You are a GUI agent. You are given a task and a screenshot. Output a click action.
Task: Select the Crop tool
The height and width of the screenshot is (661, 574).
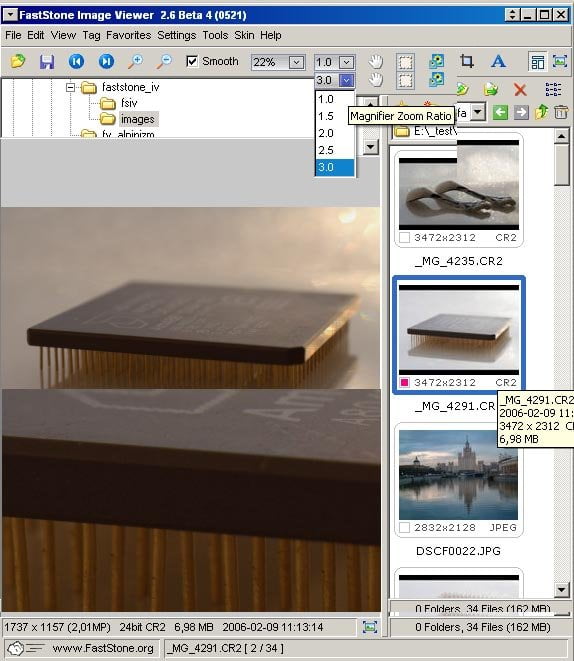[x=467, y=62]
